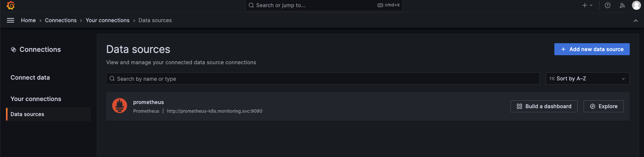Collapse the top bar with the chevron

[635, 21]
